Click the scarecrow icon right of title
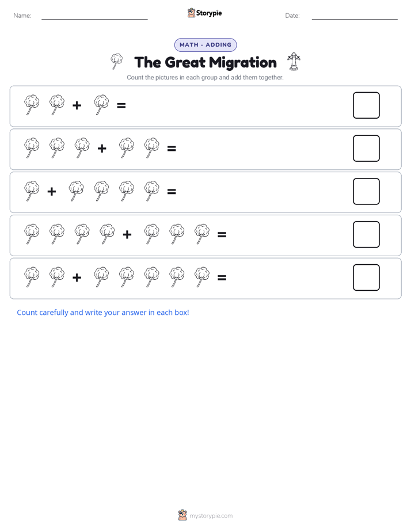The width and height of the screenshot is (411, 532). (294, 62)
